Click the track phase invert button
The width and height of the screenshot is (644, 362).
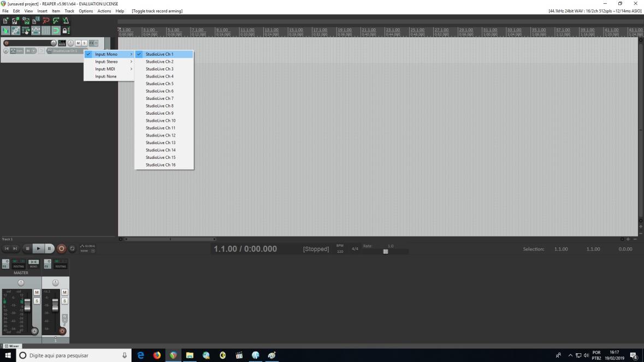click(6, 51)
